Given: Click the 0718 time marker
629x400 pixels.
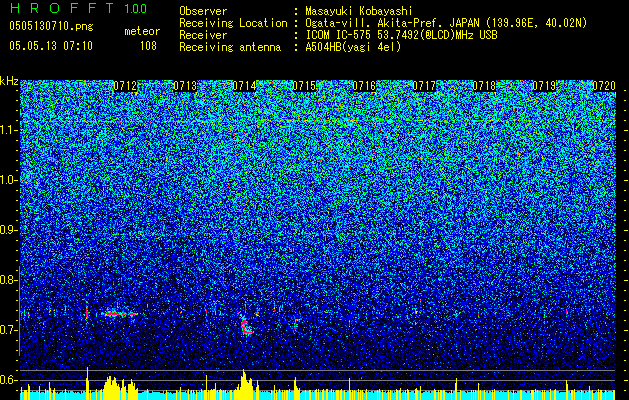Looking at the screenshot, I should [484, 86].
